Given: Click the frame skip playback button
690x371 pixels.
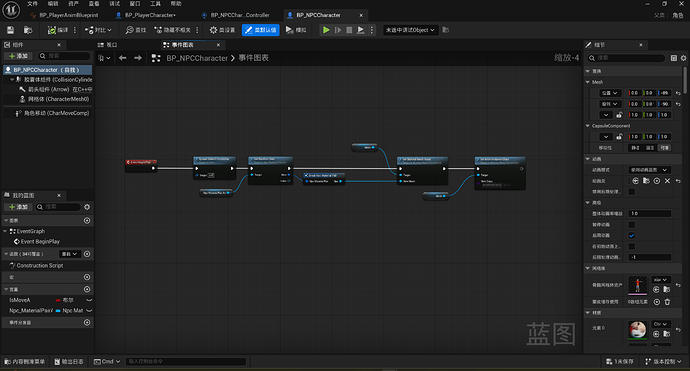Looking at the screenshot, I should coord(338,30).
